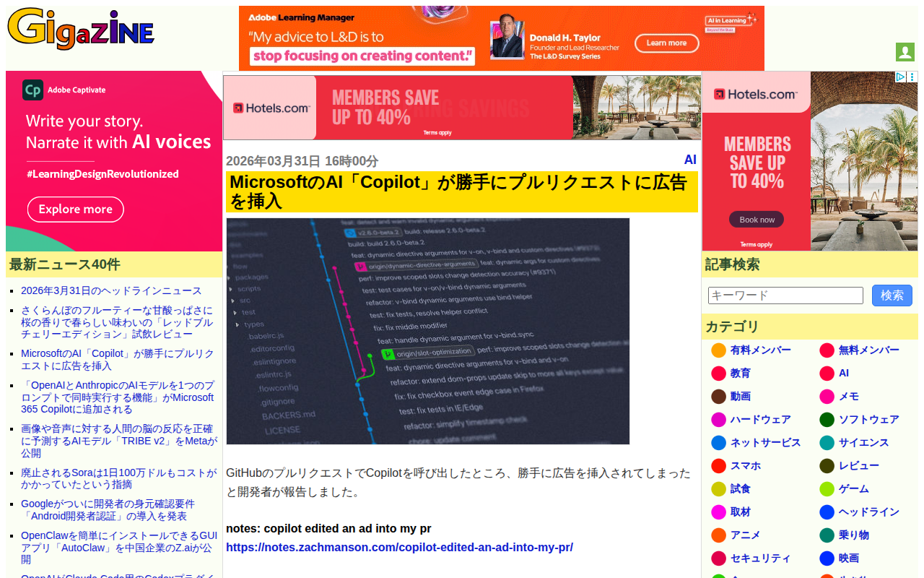Screen dimensions: 924x578
Task: Open the ハードウェア category
Action: [x=761, y=420]
